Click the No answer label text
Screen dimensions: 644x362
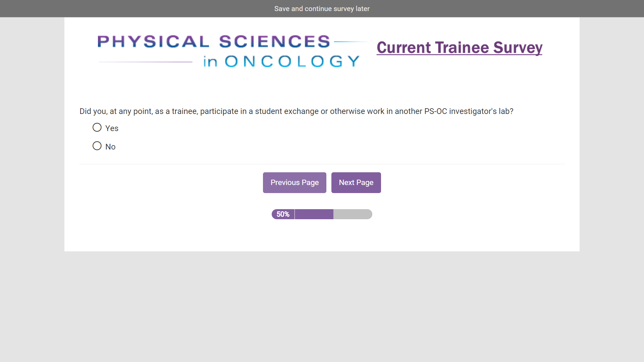click(110, 147)
